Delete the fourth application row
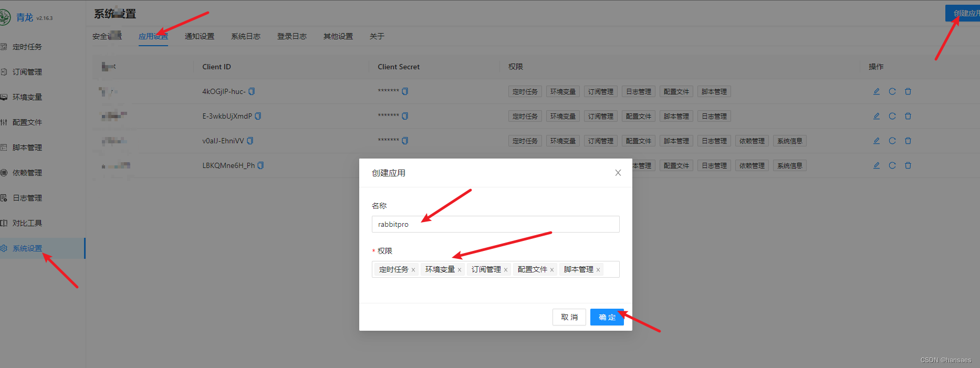 (908, 165)
